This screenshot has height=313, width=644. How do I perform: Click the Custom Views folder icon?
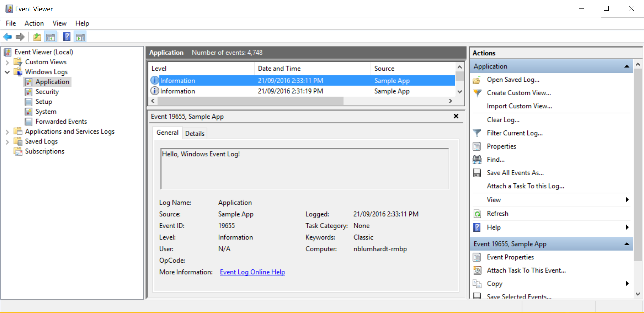18,62
